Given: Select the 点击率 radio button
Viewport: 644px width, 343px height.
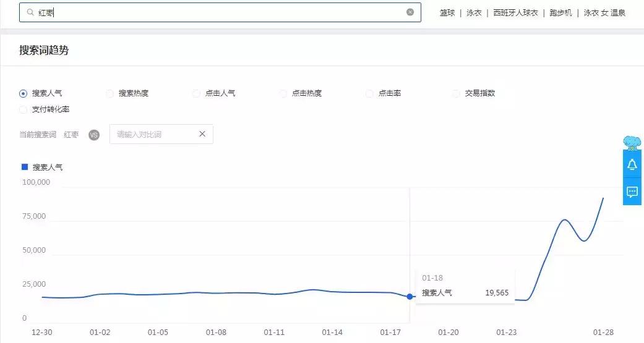Looking at the screenshot, I should pos(369,93).
